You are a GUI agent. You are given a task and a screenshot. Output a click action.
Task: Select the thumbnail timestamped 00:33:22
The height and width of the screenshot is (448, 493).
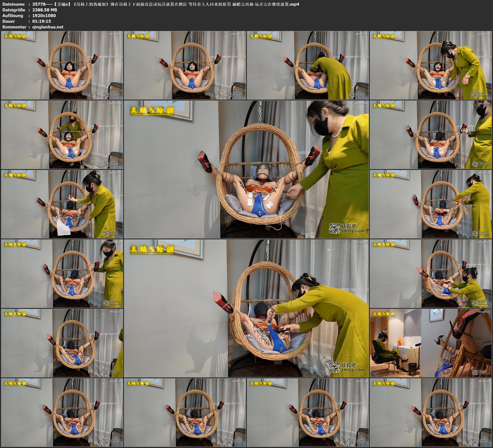tap(62, 204)
